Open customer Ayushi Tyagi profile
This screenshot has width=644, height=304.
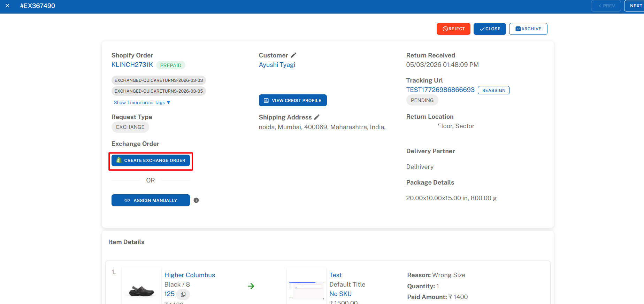[277, 65]
